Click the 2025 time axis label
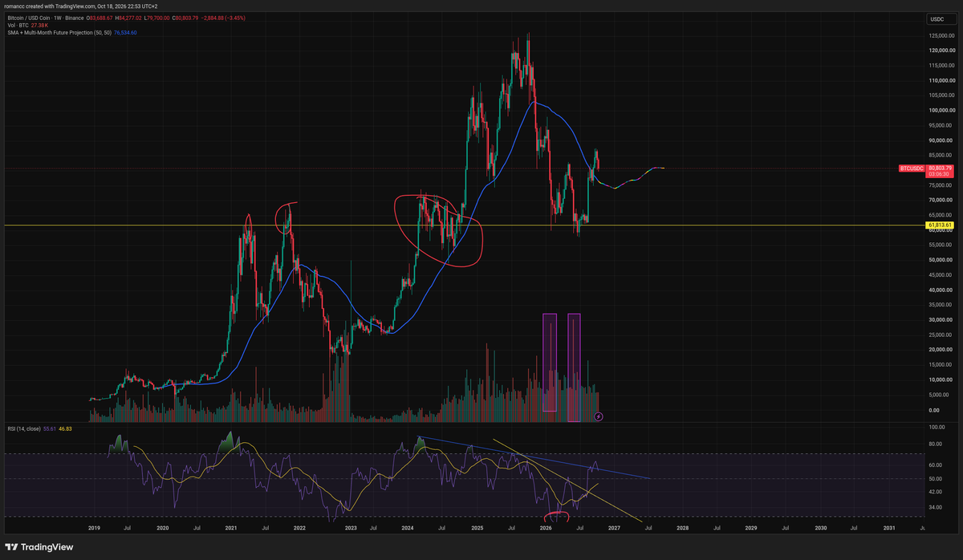 click(477, 529)
